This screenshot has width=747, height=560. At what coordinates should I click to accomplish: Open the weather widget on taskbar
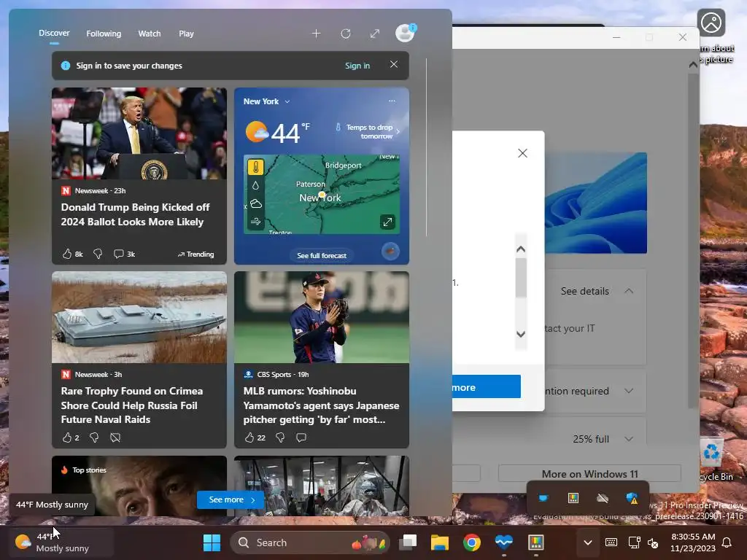click(x=62, y=542)
